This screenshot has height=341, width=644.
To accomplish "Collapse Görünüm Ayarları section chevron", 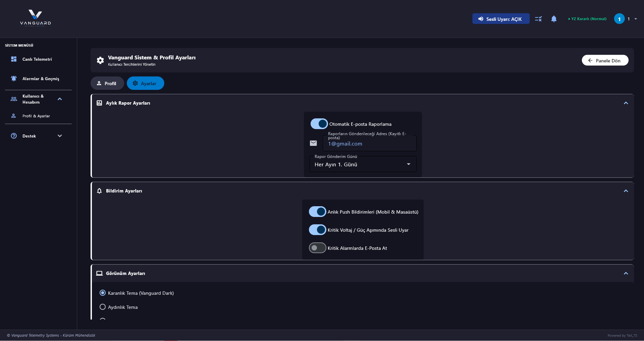I will 626,273.
